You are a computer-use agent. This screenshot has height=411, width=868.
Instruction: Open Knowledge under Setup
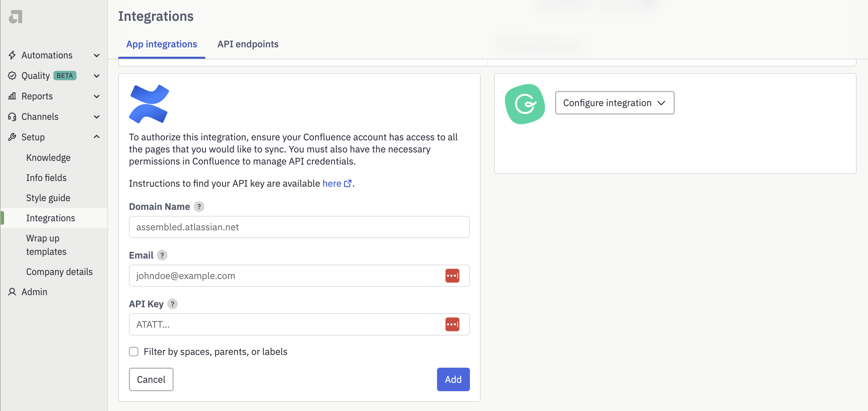click(x=48, y=157)
